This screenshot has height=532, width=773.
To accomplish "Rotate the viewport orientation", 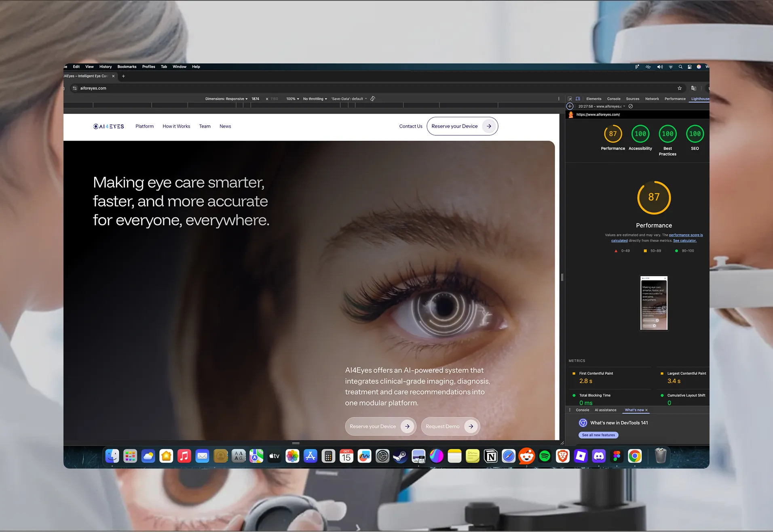I will (x=373, y=98).
